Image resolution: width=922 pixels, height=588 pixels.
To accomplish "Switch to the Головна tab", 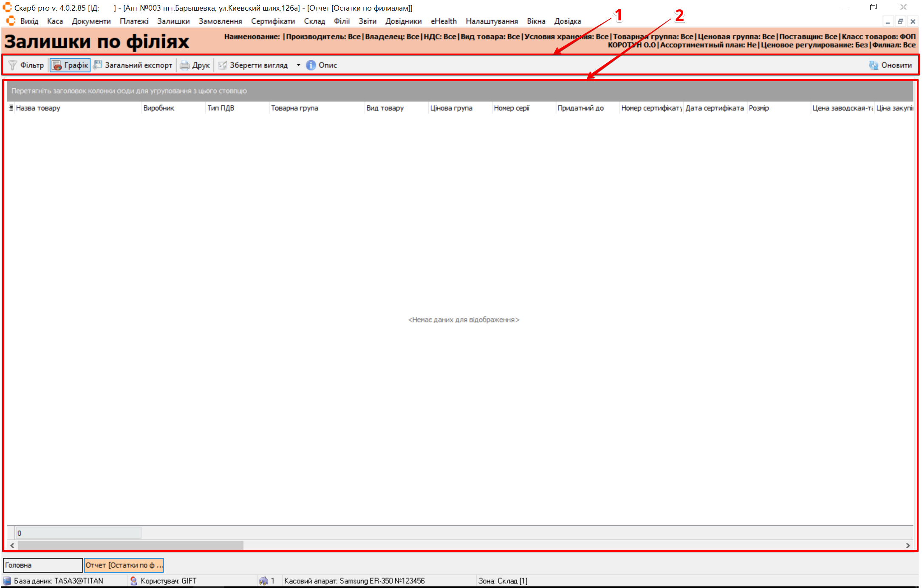I will 42,565.
